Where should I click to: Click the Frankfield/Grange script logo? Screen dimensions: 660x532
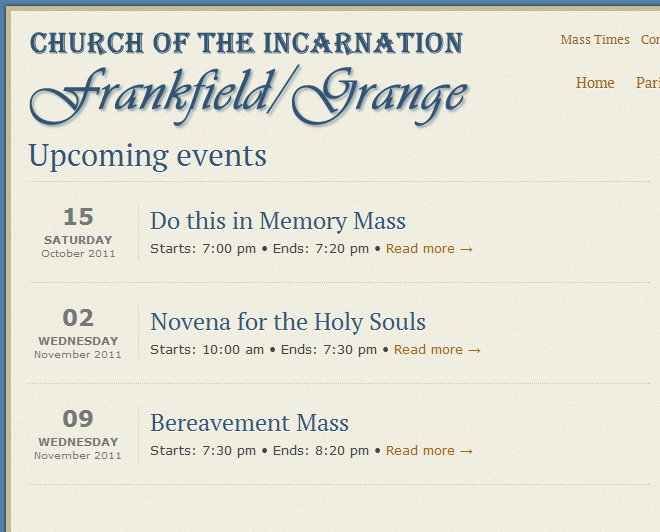(248, 96)
